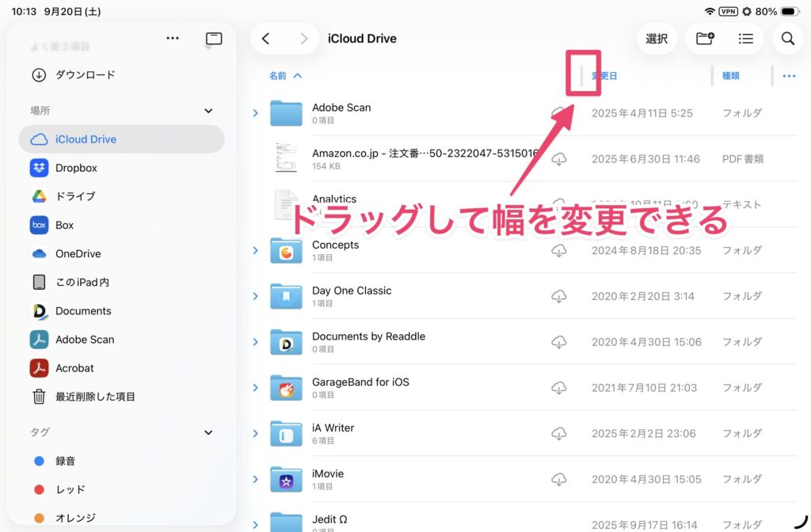
Task: Click the date 2021年7月10日 21:03
Action: coord(644,388)
